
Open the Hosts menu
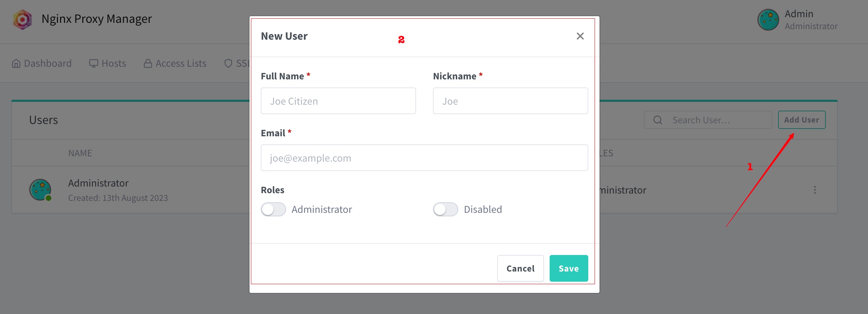pyautogui.click(x=108, y=64)
